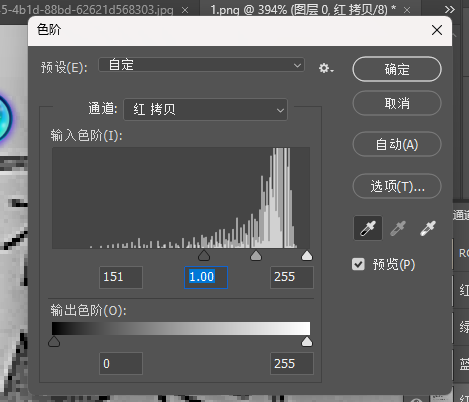469x402 pixels.
Task: Toggle the 预览(P) preview checkbox
Action: (358, 264)
